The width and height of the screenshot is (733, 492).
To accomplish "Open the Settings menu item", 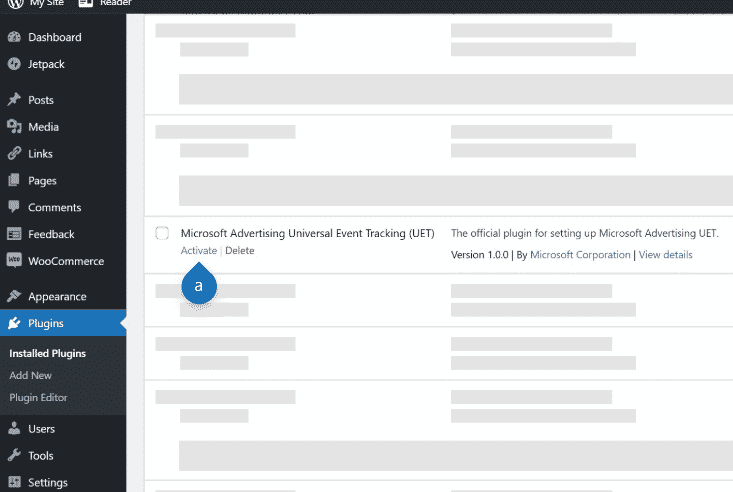I will click(63, 482).
